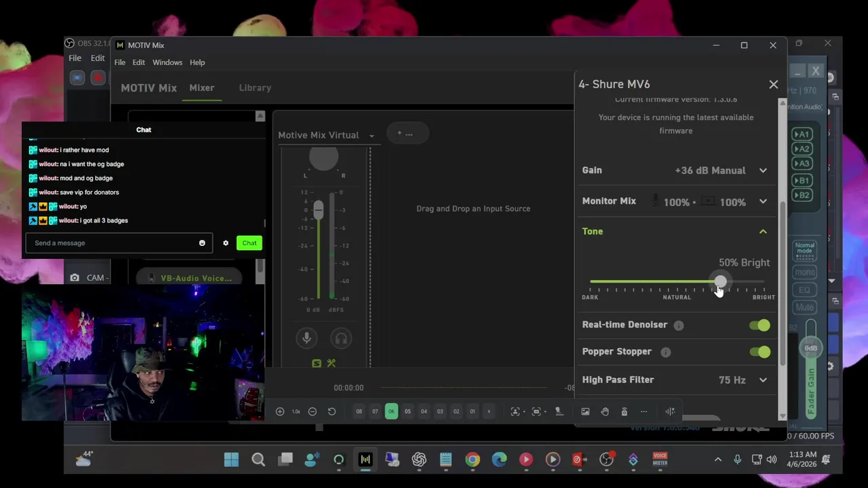
Task: Show hidden system tray icons chevron
Action: (x=718, y=460)
